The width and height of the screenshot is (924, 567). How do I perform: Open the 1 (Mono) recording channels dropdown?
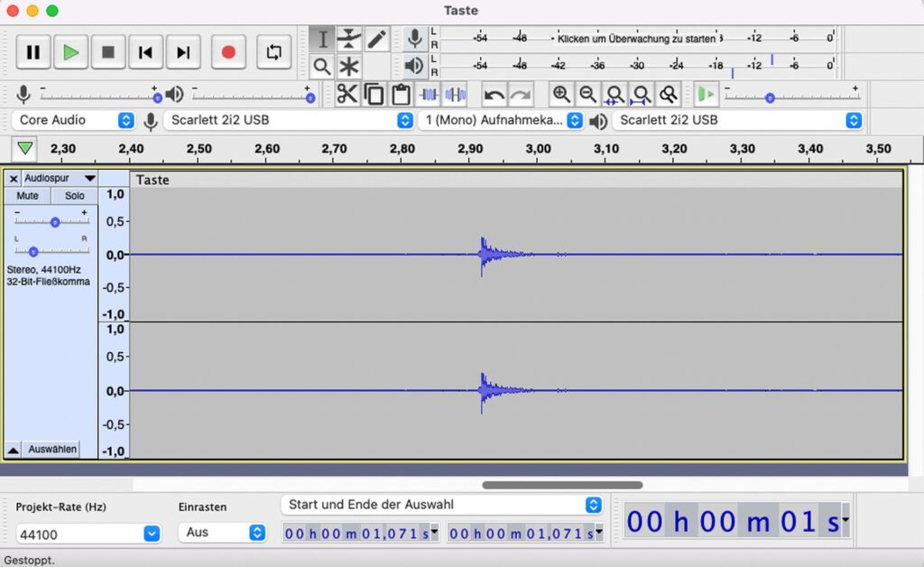(x=501, y=120)
